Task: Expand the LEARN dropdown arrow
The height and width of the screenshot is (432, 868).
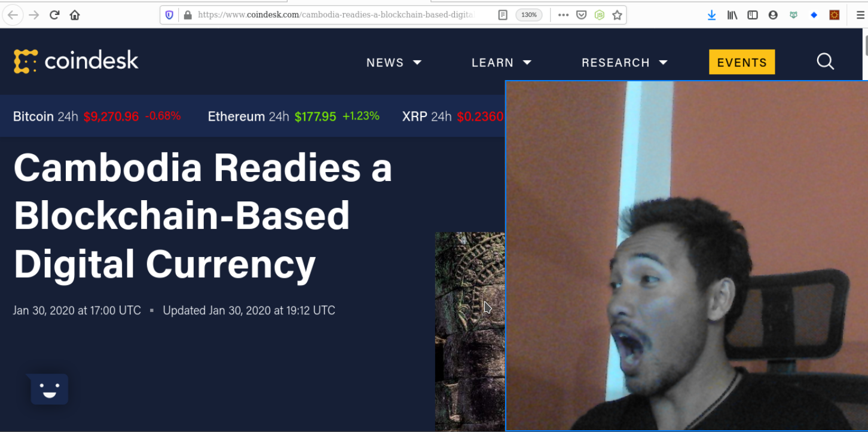Action: [527, 62]
